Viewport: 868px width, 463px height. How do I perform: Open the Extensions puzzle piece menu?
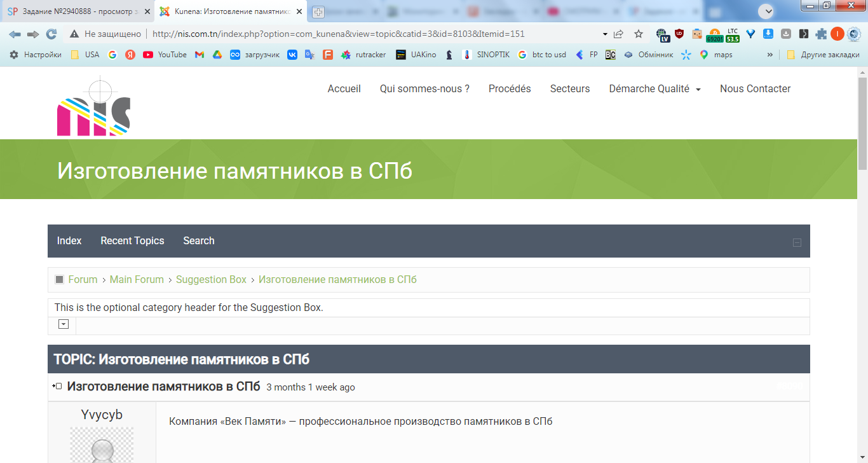click(822, 34)
